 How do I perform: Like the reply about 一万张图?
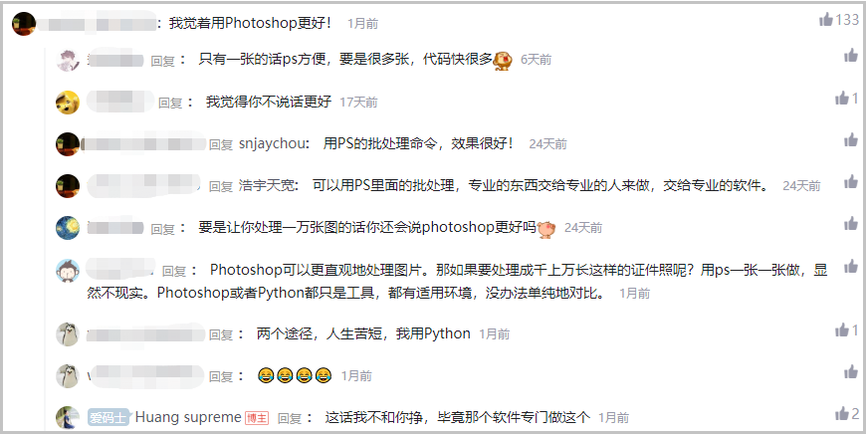pyautogui.click(x=851, y=224)
